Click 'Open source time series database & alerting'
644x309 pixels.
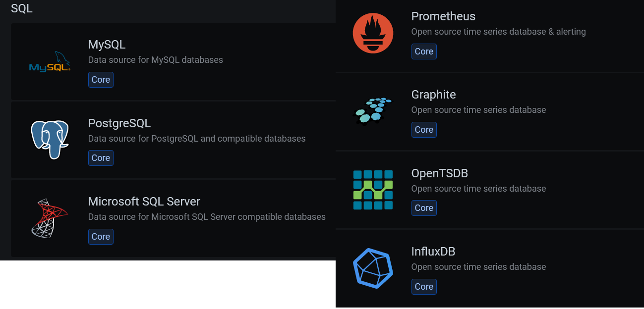tap(498, 32)
